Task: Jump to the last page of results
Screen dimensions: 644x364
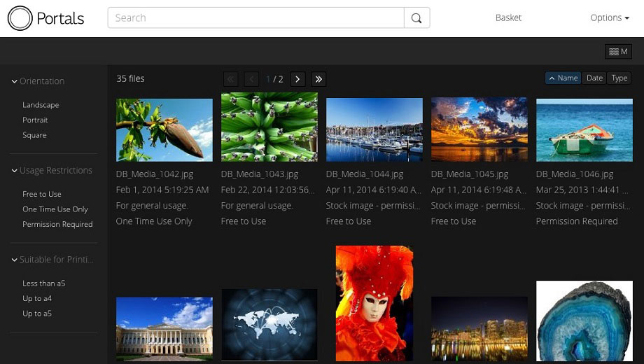Action: [x=318, y=79]
